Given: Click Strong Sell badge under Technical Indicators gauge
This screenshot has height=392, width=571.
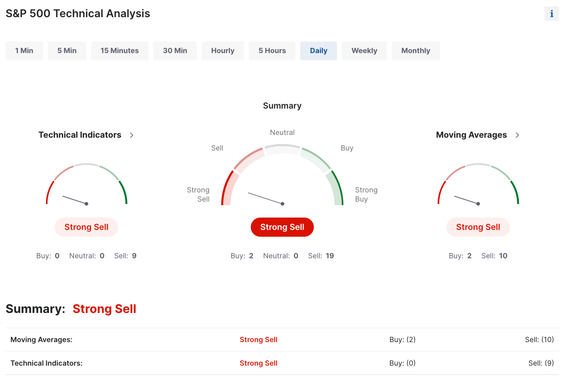Looking at the screenshot, I should point(87,227).
